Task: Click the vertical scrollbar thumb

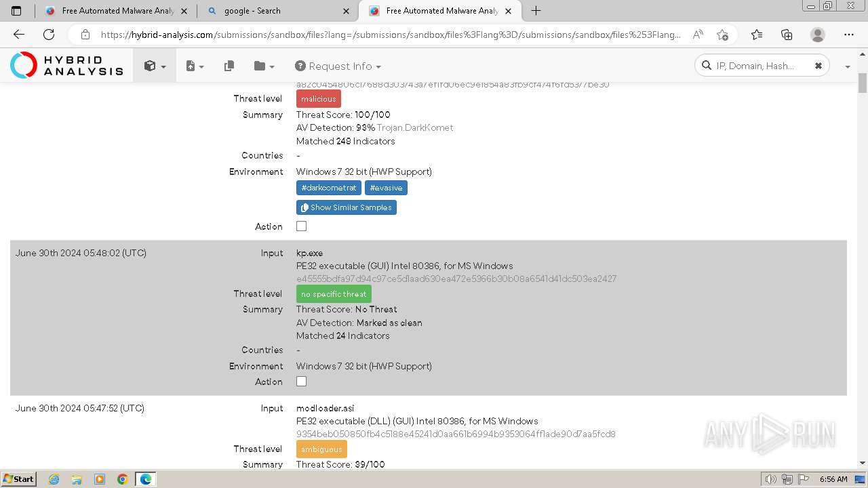Action: tap(863, 81)
